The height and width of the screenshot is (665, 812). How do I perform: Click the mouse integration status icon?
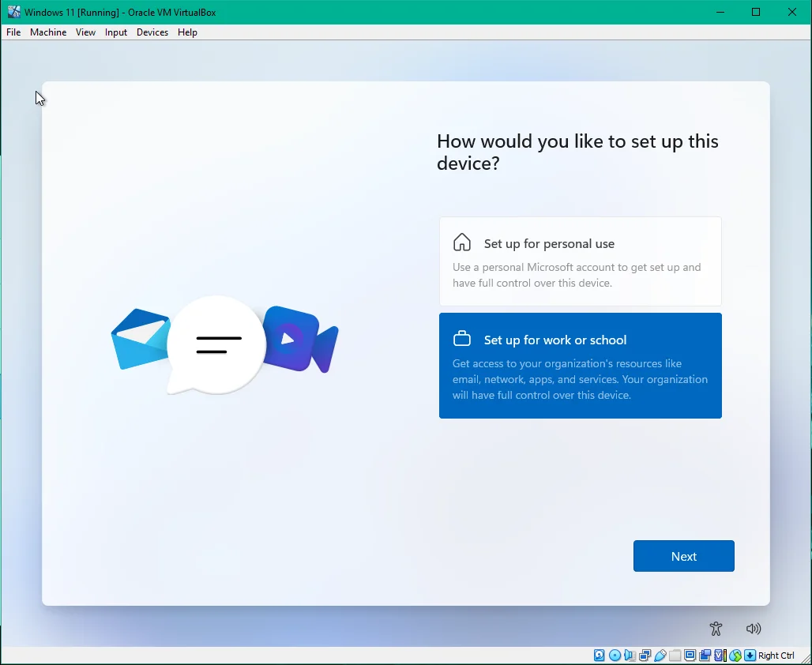(x=735, y=656)
